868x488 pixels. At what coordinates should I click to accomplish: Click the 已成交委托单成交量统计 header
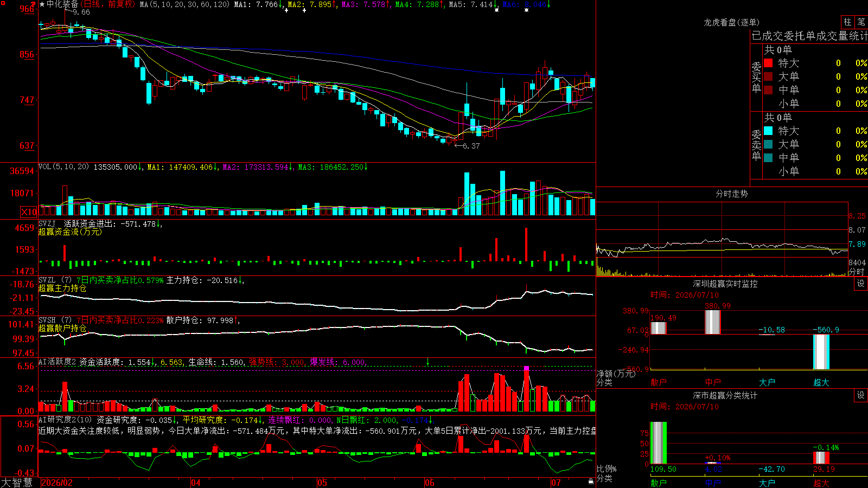click(809, 36)
